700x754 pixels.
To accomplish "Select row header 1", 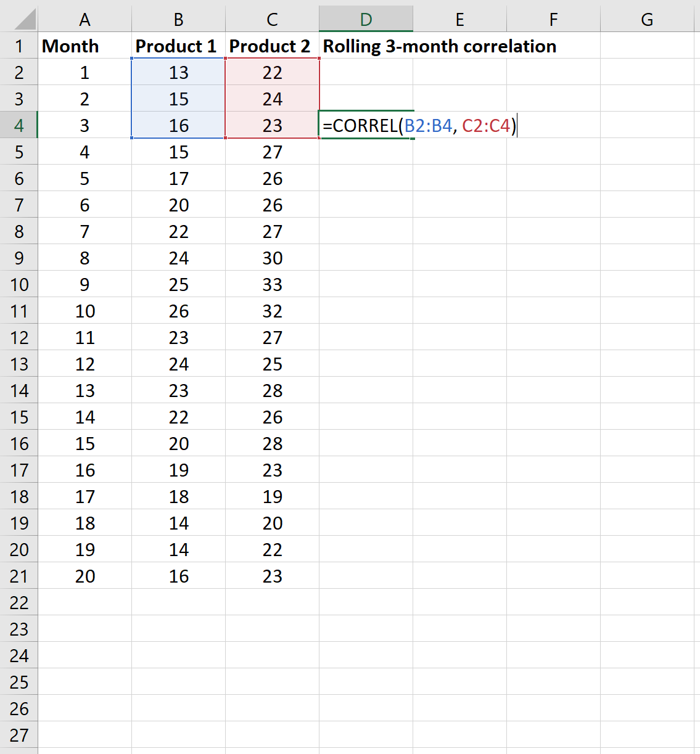I will point(19,46).
